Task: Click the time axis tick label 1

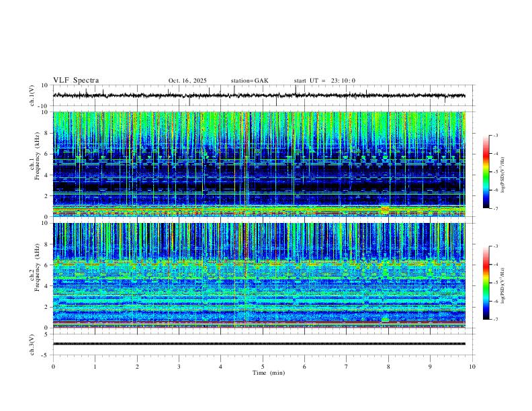Action: point(95,367)
